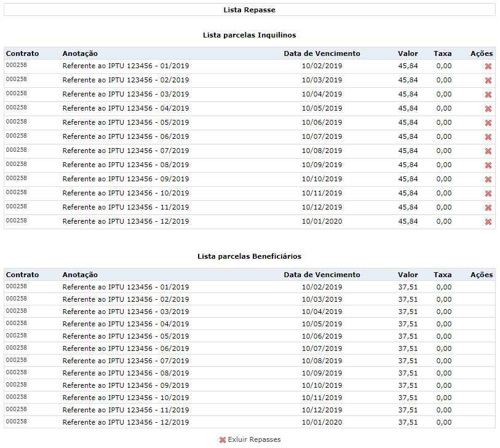Delete Inquilinos installment 06/2019 with red X
500x448 pixels.
pyautogui.click(x=488, y=137)
